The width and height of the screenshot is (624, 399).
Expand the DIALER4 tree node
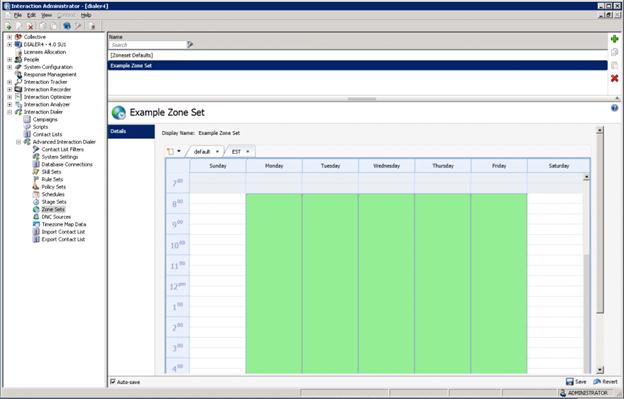point(10,45)
